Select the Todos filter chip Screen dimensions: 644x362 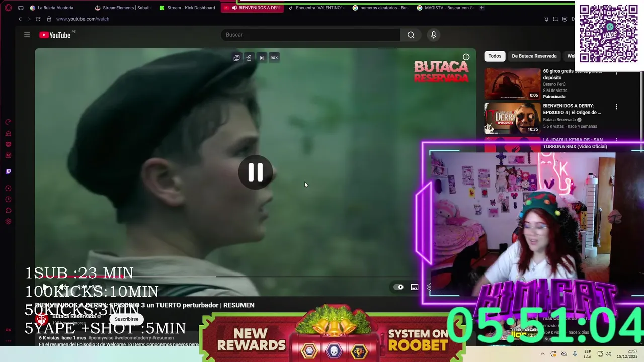[495, 56]
